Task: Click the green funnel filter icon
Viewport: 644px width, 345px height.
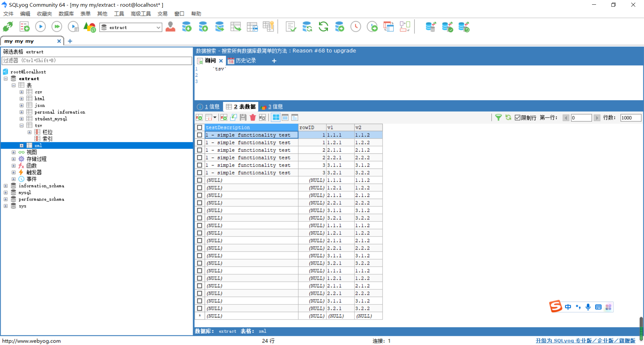Action: point(498,117)
